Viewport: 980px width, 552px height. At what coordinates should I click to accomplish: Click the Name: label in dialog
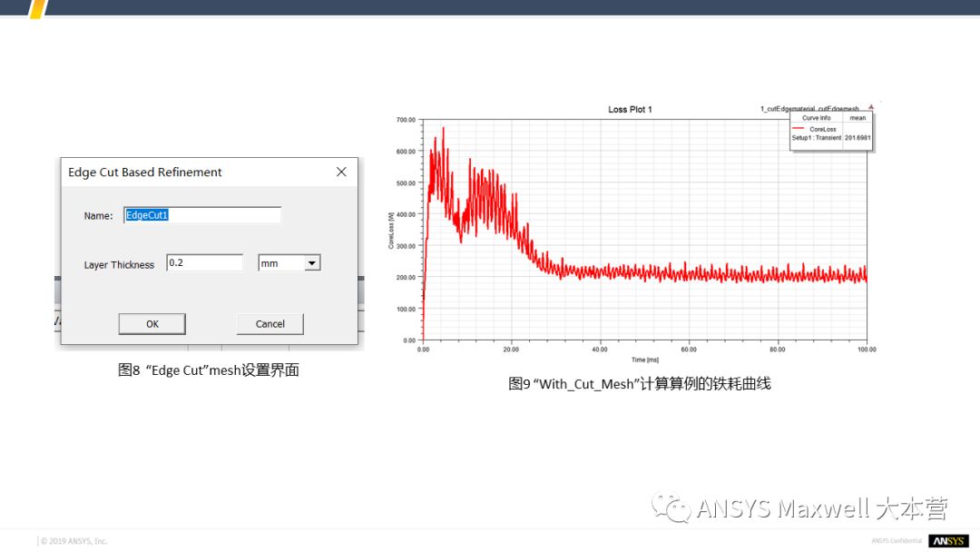coord(98,216)
